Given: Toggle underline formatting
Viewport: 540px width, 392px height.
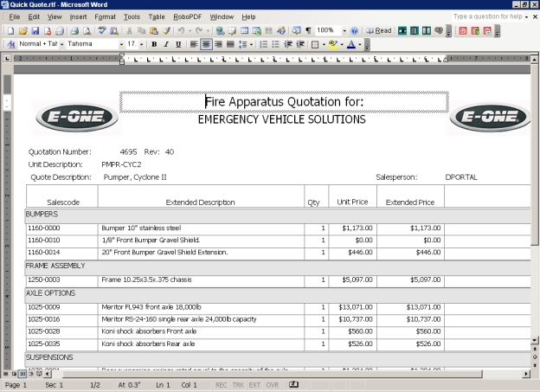Looking at the screenshot, I should [x=178, y=44].
